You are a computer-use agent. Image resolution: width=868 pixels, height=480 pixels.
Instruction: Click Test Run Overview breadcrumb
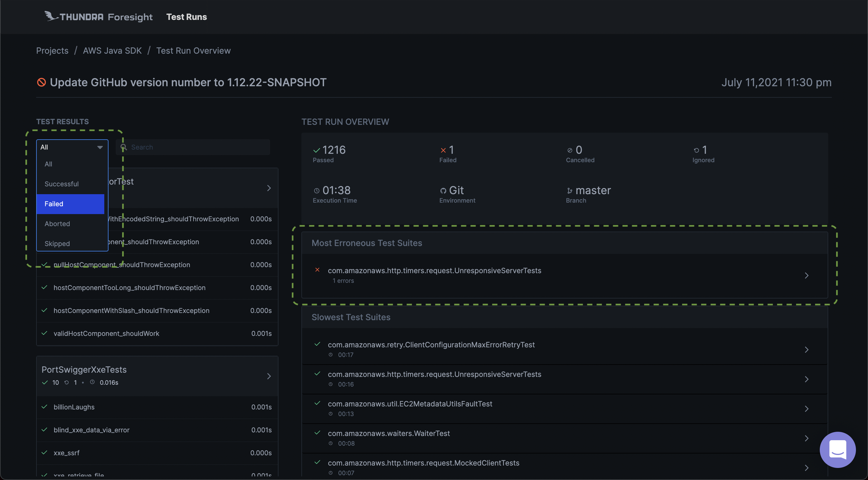click(193, 51)
